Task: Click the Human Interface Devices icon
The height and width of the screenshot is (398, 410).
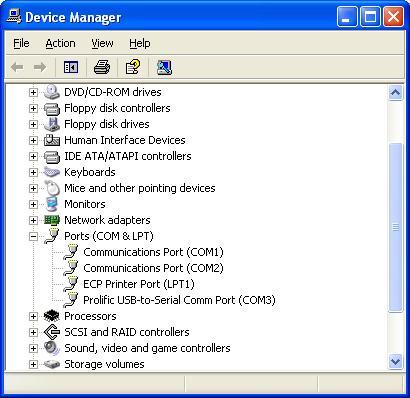Action: [x=52, y=140]
